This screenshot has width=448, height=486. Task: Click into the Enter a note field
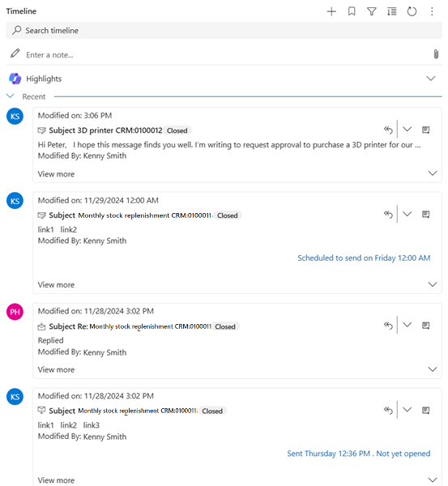pos(224,54)
